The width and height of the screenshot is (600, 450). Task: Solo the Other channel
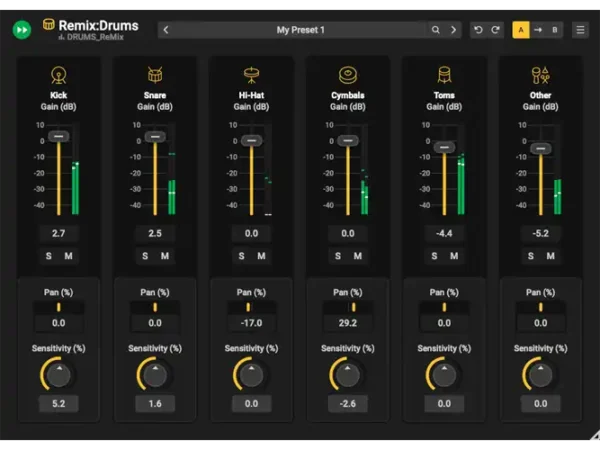[x=531, y=256]
